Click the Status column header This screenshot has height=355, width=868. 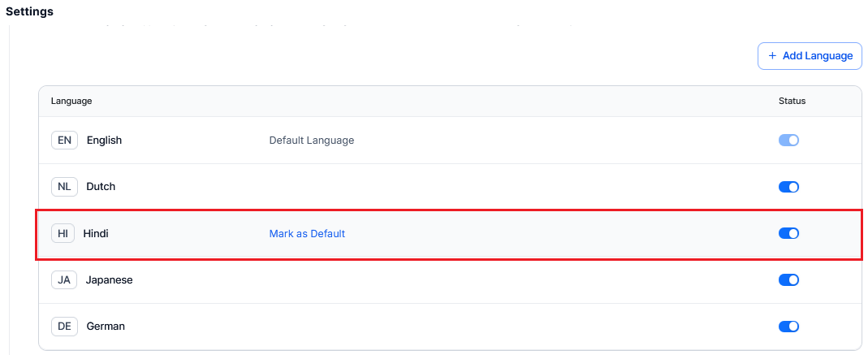click(x=792, y=101)
